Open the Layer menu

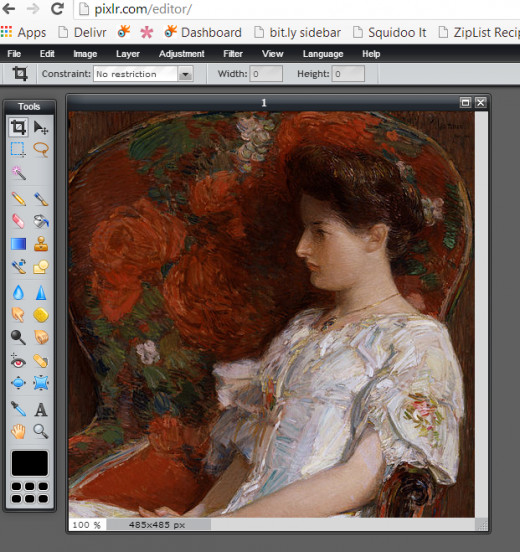point(128,54)
